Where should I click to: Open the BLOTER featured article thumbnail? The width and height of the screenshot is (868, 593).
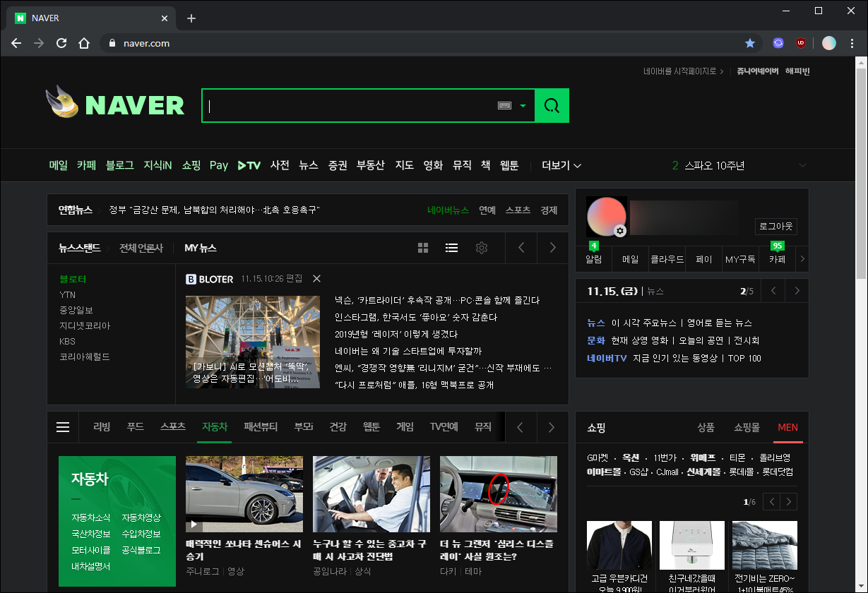click(x=253, y=342)
